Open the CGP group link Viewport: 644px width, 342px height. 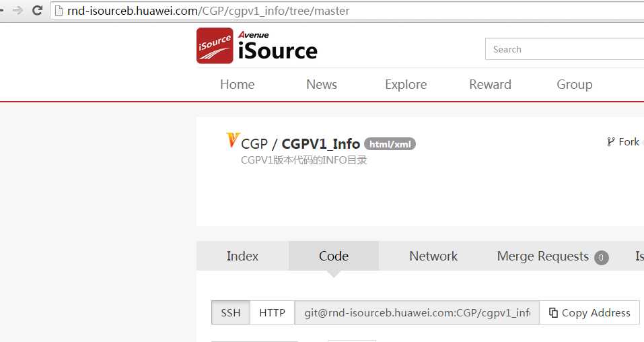click(254, 144)
